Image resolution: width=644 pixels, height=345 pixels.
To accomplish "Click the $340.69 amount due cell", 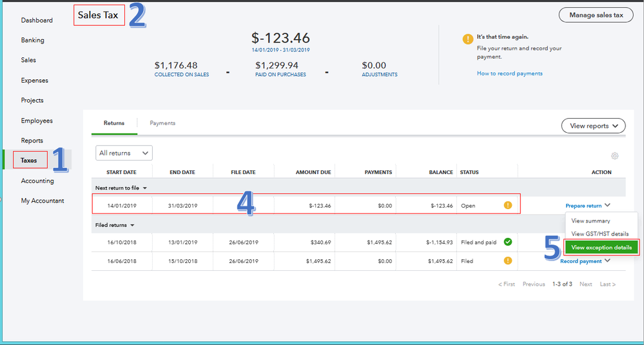I will click(x=321, y=242).
